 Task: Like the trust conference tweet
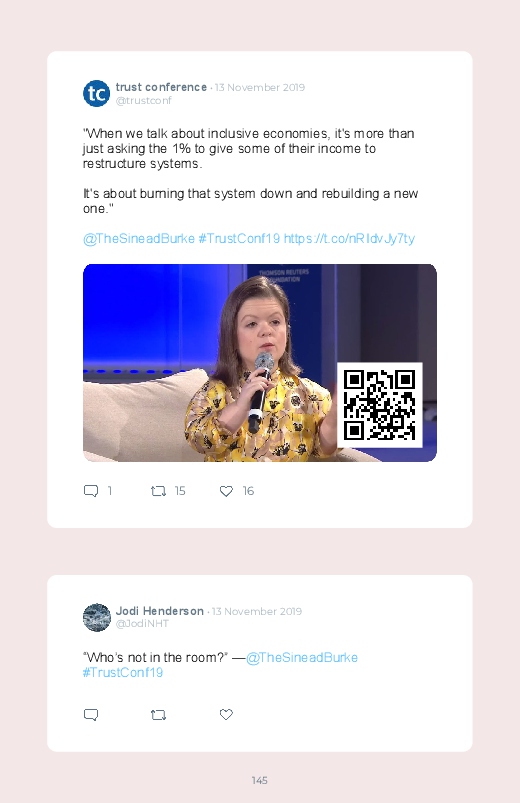pyautogui.click(x=226, y=491)
